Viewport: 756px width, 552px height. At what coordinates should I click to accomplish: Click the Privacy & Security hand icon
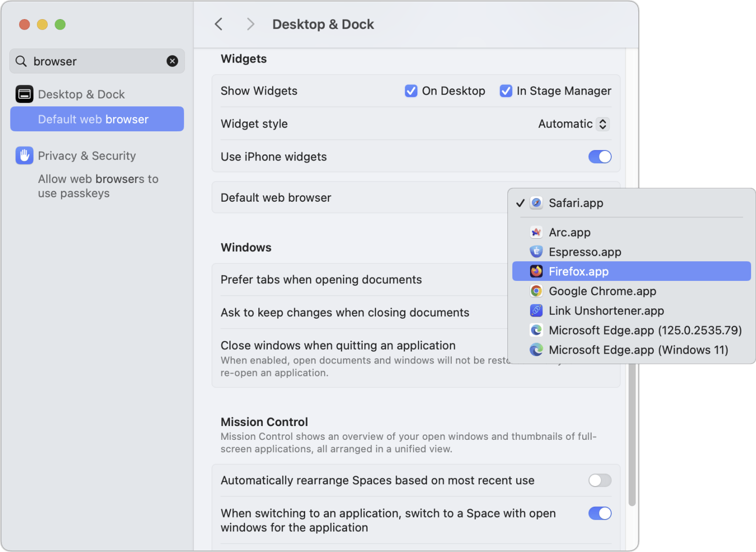(x=24, y=155)
